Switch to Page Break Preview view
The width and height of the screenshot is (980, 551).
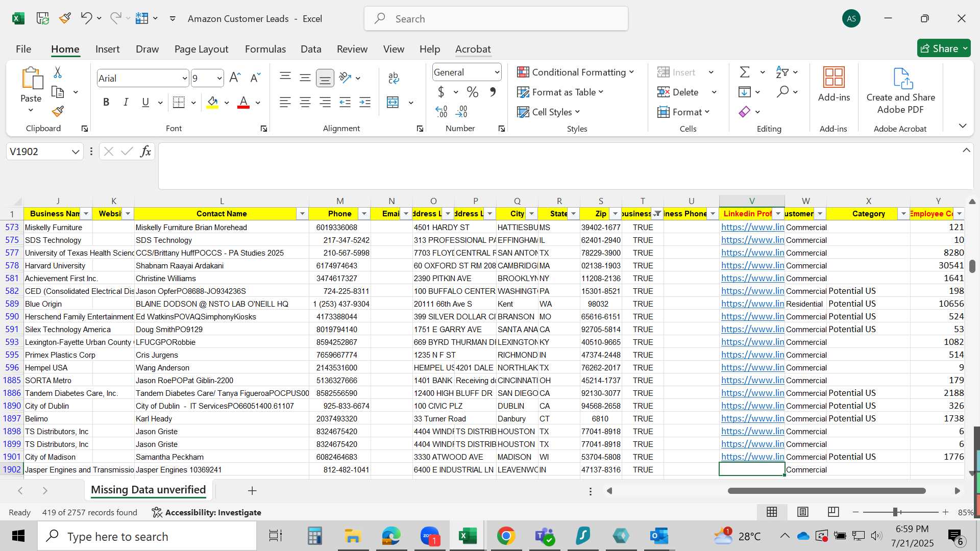tap(834, 512)
